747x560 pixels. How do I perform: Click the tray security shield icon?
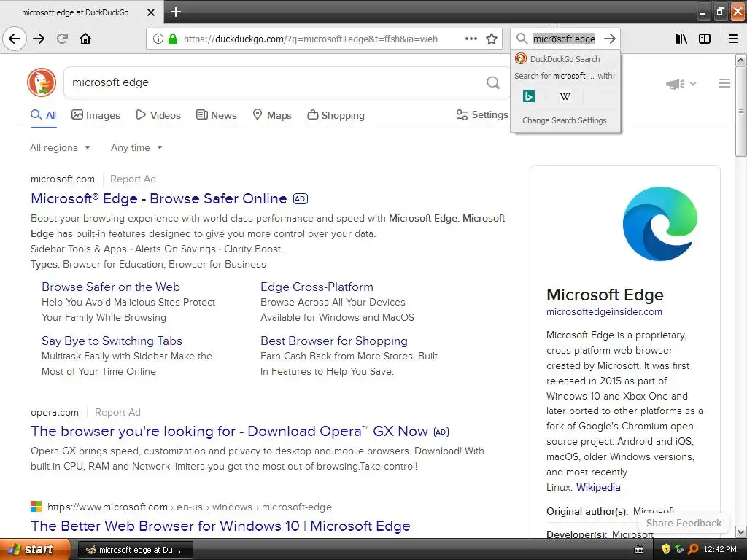coord(666,549)
